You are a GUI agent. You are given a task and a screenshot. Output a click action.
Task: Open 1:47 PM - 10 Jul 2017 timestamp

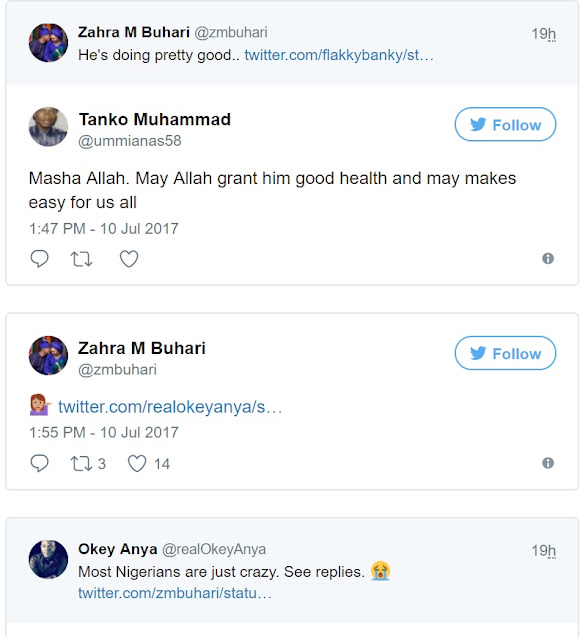[x=104, y=229]
